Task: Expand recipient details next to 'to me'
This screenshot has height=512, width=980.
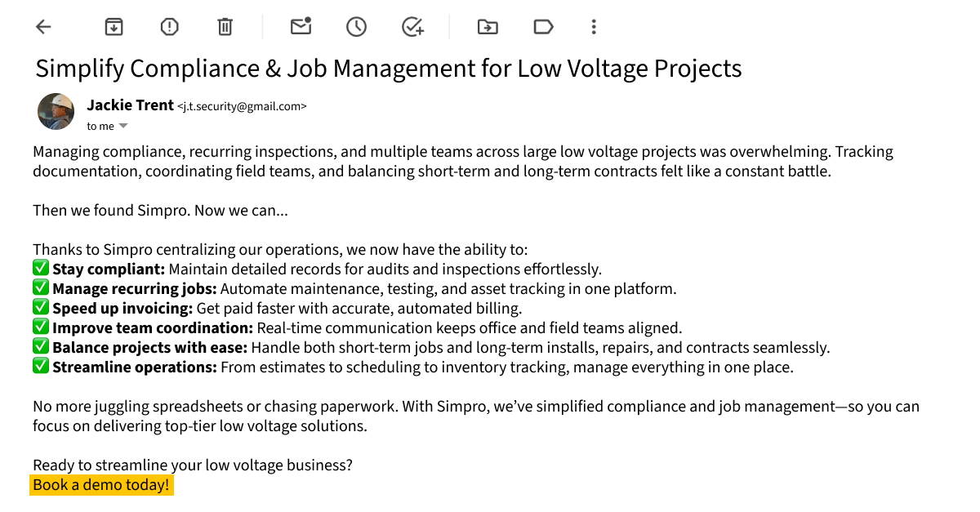Action: tap(123, 126)
